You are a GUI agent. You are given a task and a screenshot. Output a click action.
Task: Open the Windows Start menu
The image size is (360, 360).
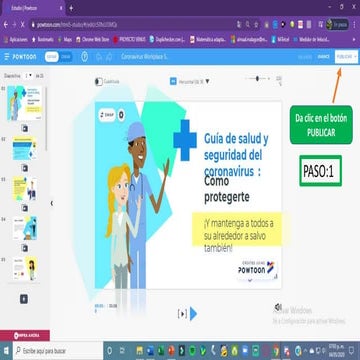click(6, 351)
